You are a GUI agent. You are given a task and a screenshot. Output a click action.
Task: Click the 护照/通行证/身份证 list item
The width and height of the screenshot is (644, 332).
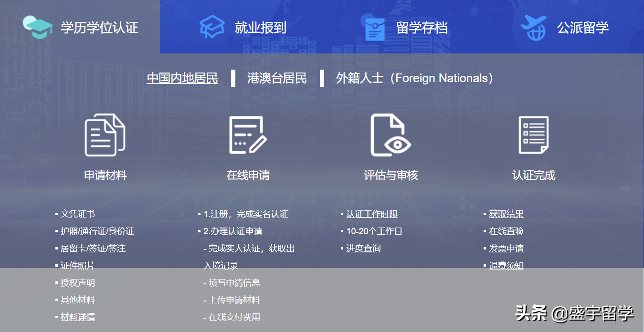pyautogui.click(x=97, y=231)
